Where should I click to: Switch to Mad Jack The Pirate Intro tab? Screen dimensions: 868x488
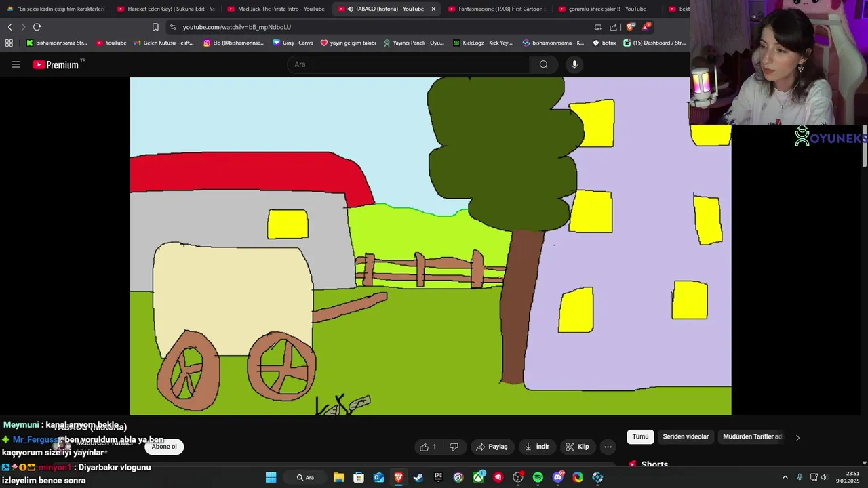coord(276,9)
